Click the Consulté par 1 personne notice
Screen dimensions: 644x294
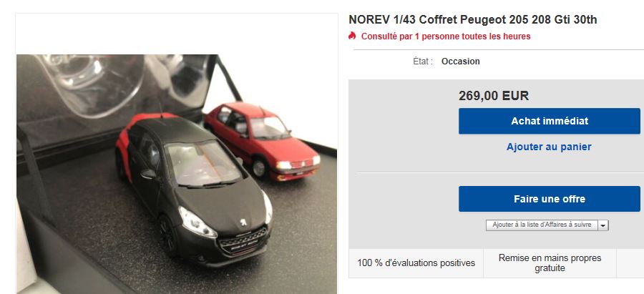pos(446,36)
